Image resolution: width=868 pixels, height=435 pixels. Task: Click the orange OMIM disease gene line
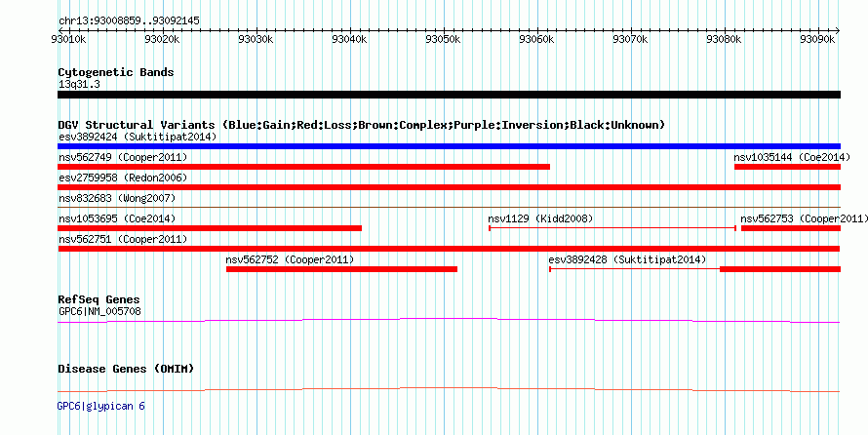(x=449, y=389)
